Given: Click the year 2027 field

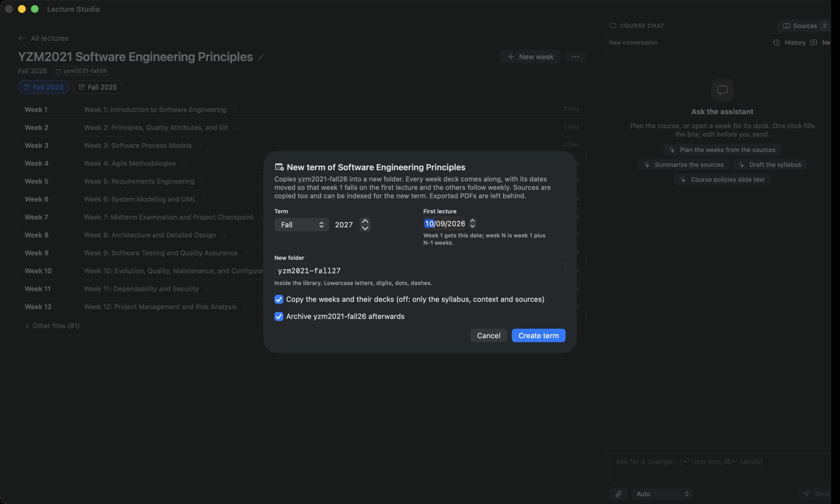Looking at the screenshot, I should pyautogui.click(x=344, y=225).
